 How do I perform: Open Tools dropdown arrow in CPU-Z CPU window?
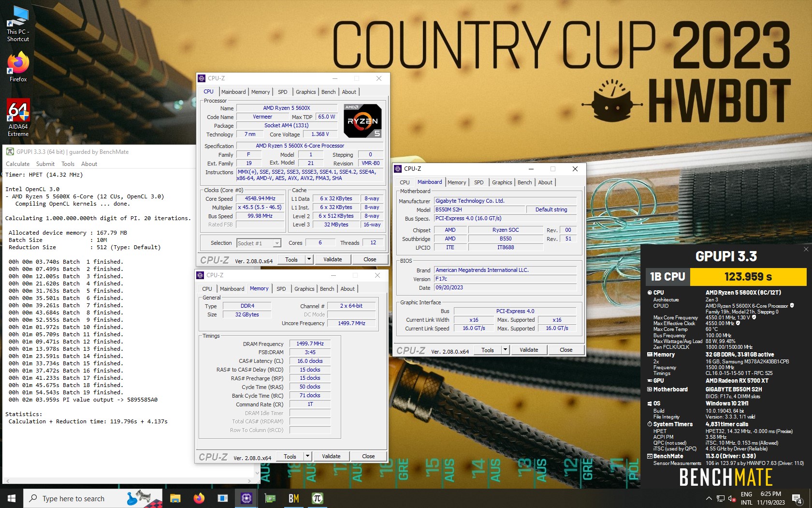click(x=309, y=259)
